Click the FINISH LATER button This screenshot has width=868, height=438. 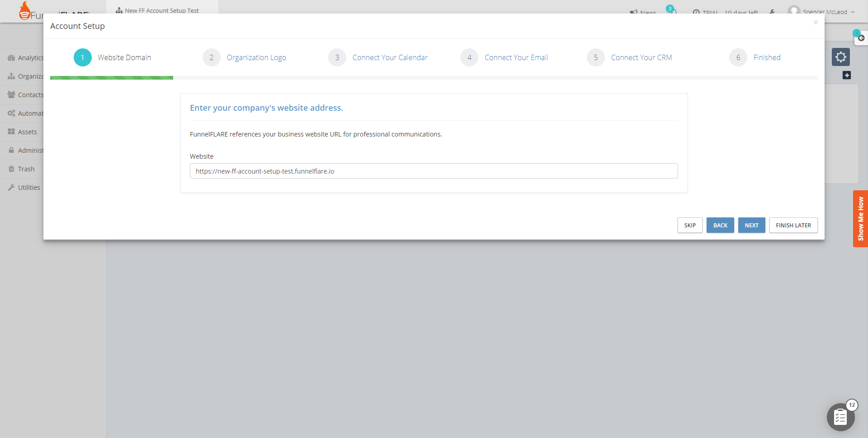[793, 225]
